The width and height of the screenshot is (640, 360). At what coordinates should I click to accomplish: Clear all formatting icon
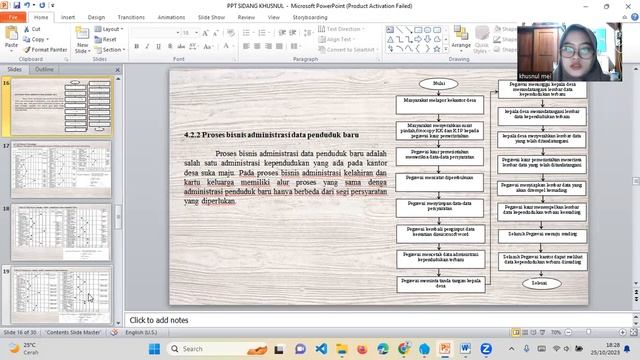point(231,33)
